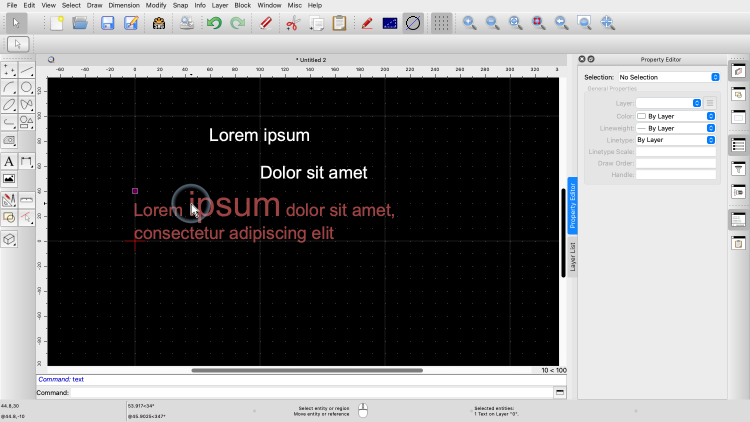
Task: Click the Undo arrow icon
Action: 214,22
